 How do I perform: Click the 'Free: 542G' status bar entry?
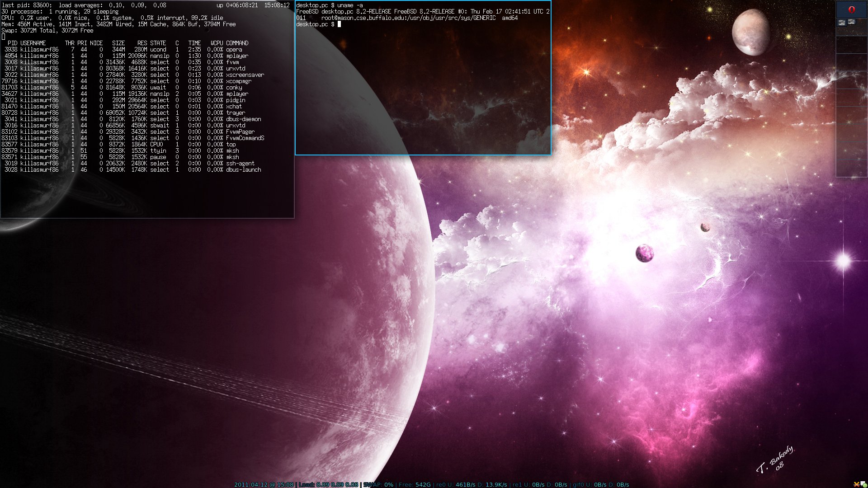(x=415, y=484)
